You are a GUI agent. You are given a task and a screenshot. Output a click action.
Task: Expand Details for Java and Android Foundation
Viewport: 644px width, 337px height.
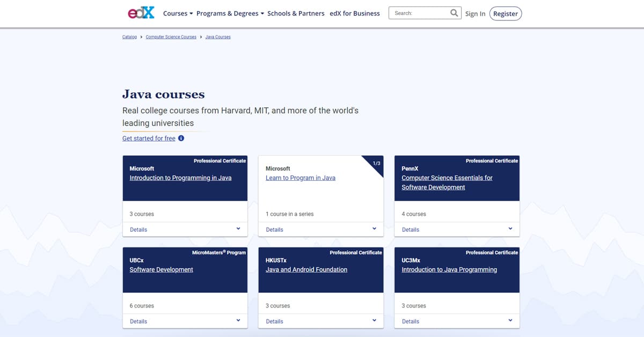coord(320,321)
